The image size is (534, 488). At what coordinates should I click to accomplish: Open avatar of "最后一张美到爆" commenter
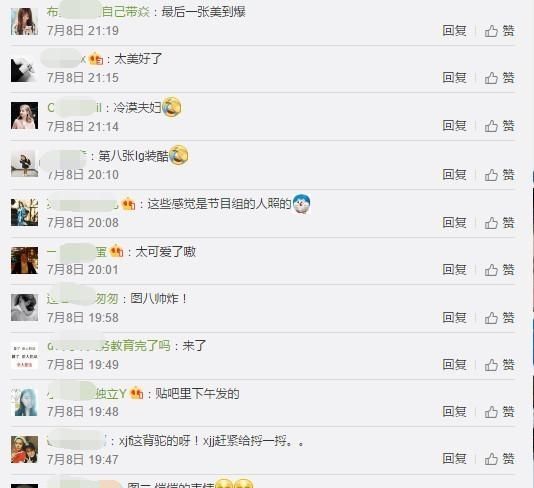(x=24, y=21)
